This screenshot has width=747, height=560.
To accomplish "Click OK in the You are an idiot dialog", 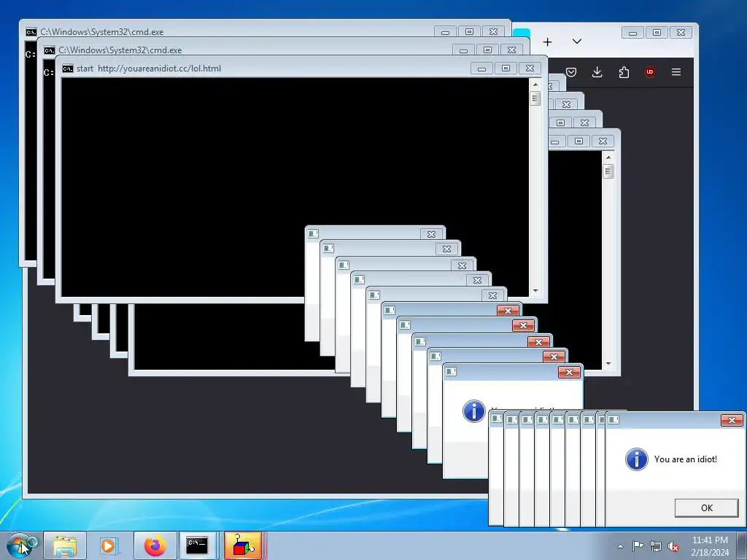I will tap(706, 507).
